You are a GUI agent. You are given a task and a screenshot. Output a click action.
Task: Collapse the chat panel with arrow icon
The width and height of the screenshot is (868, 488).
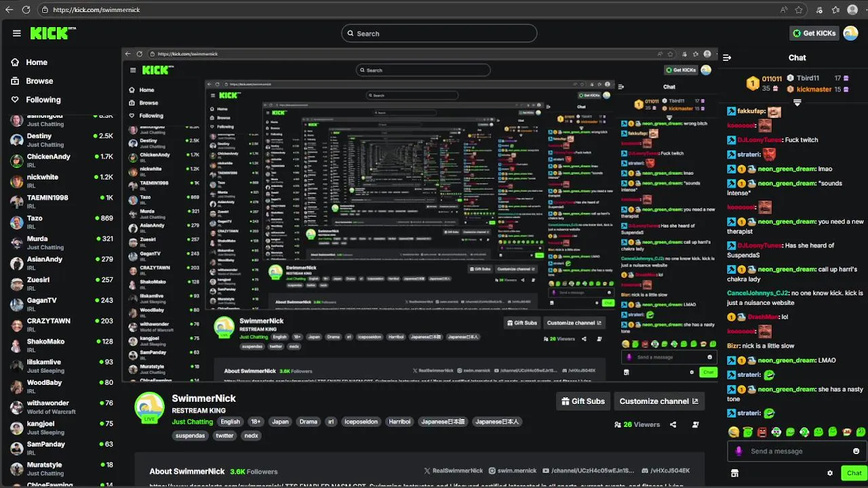coord(727,58)
